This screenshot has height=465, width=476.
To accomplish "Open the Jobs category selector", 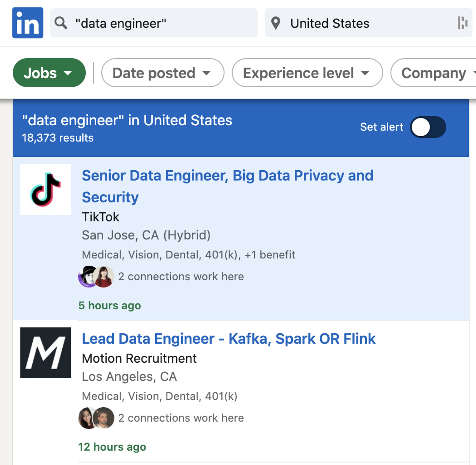I will (49, 73).
